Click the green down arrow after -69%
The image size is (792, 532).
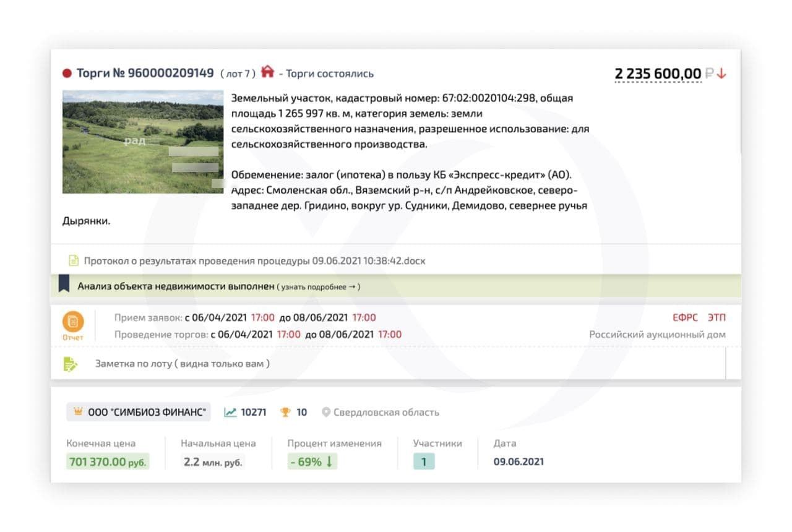click(x=329, y=461)
